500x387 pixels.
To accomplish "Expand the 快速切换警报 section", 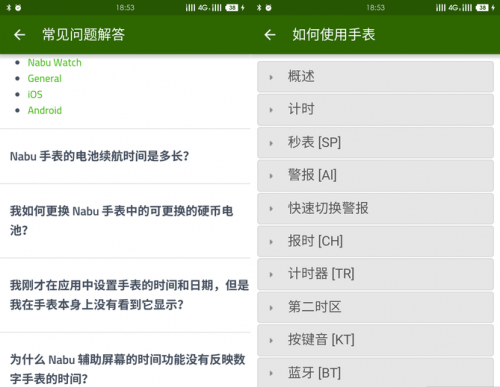I will coord(375,208).
